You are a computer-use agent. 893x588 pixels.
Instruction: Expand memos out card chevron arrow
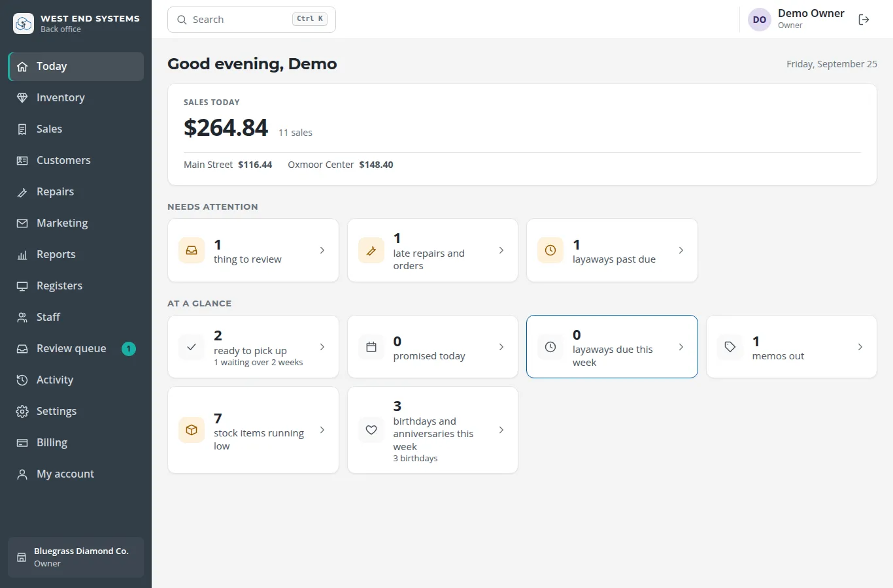pos(860,347)
